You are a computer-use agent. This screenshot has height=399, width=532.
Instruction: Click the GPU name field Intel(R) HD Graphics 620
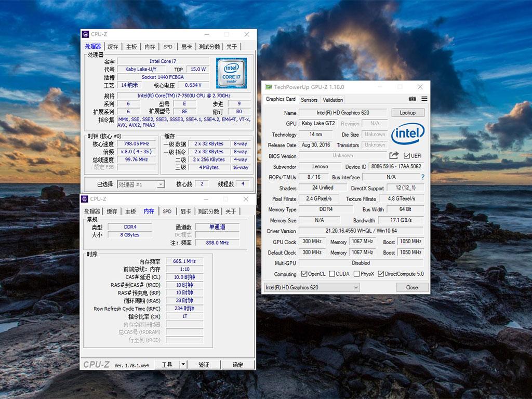click(x=343, y=113)
